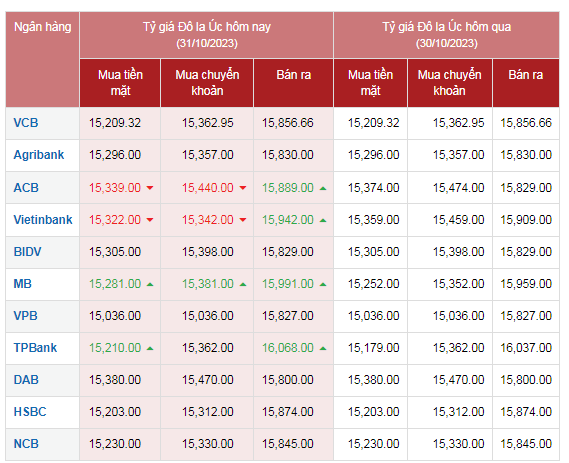Select TPBank yesterday's sell value 16,037.00

526,348
